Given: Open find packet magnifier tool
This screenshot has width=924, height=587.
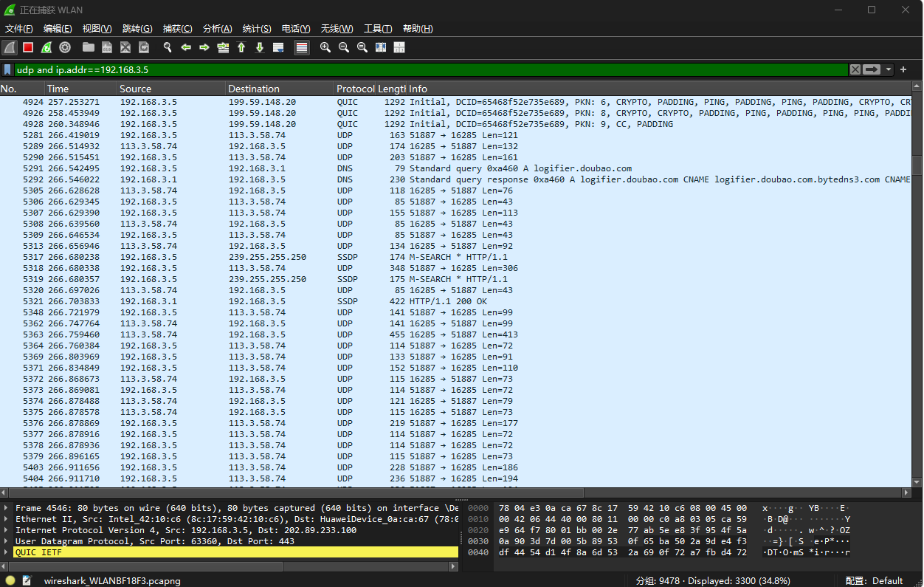Looking at the screenshot, I should tap(168, 47).
